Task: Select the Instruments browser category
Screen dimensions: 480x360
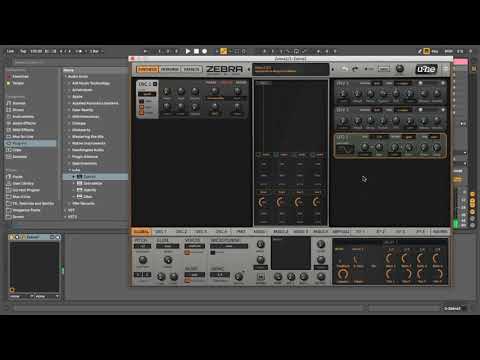Action: pos(23,117)
